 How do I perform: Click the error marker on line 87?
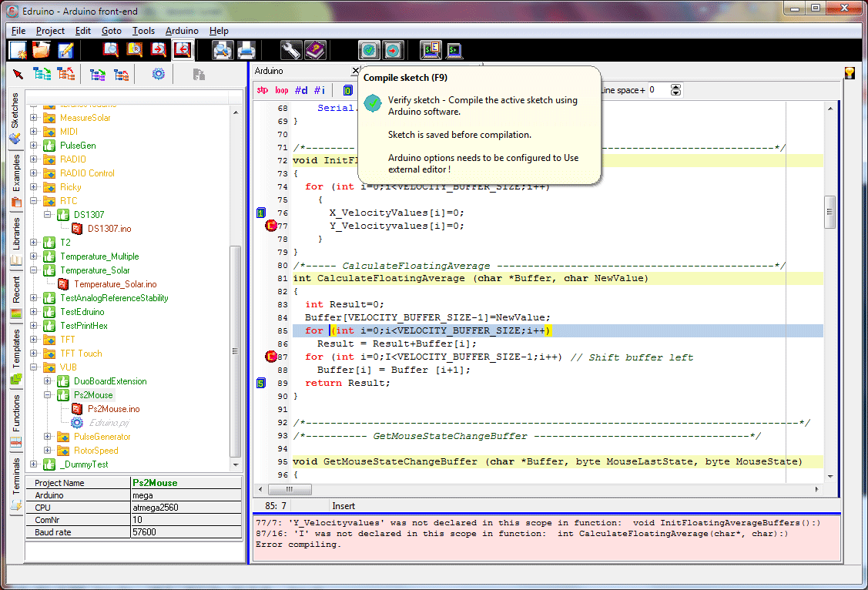coord(270,357)
